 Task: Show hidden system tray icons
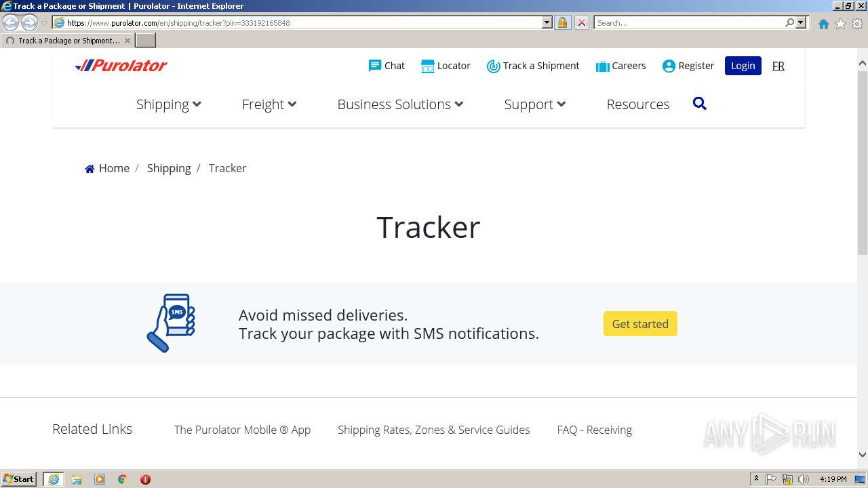(756, 479)
